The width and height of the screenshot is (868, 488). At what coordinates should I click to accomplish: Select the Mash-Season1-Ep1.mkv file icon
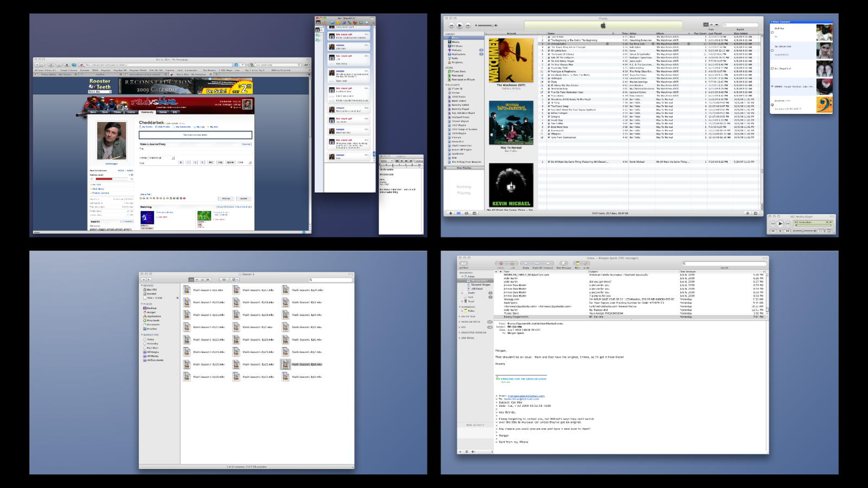(187, 290)
